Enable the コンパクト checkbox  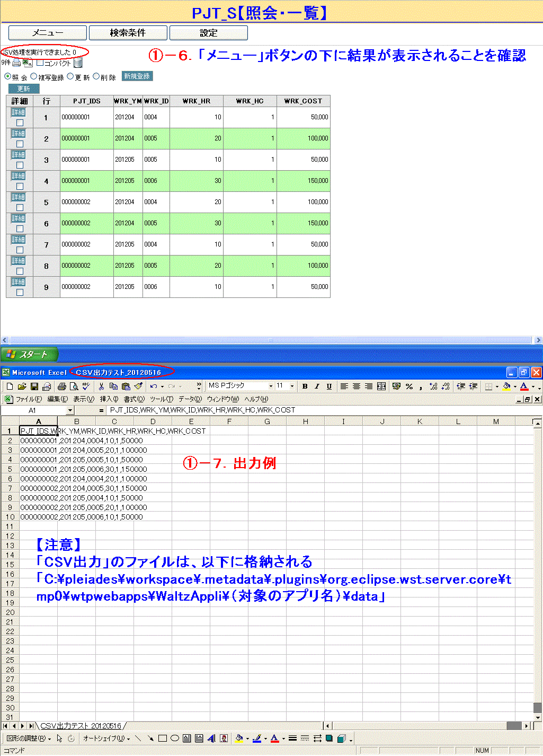point(40,63)
